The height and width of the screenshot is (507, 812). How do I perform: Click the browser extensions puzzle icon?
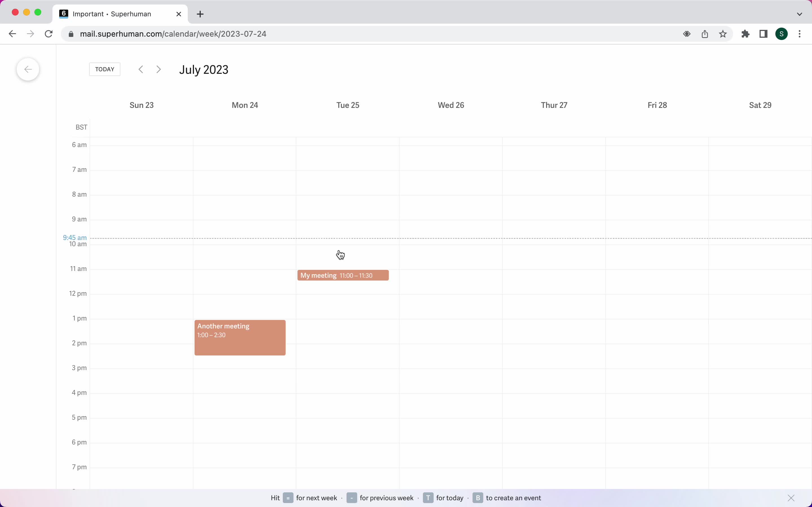point(745,34)
